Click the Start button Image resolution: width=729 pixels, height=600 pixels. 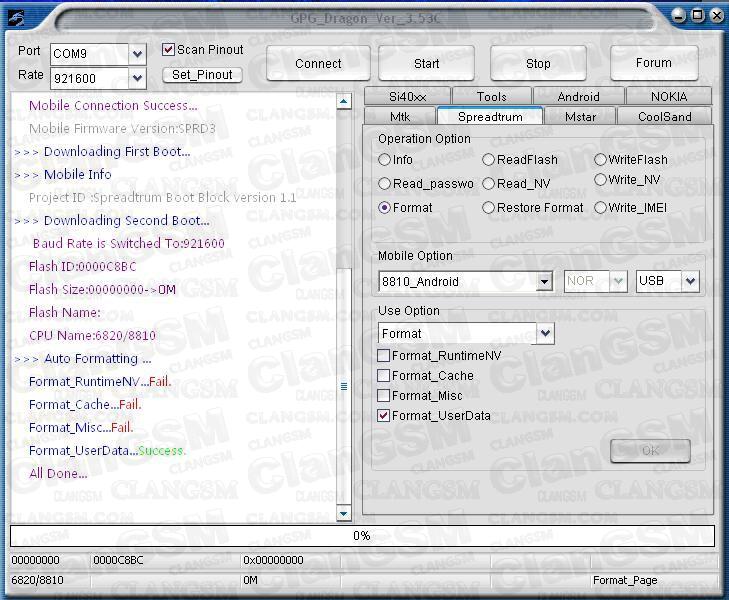pyautogui.click(x=426, y=64)
